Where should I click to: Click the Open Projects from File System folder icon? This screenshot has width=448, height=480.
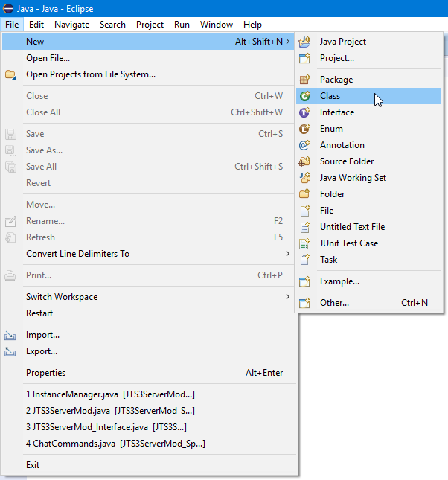click(10, 74)
